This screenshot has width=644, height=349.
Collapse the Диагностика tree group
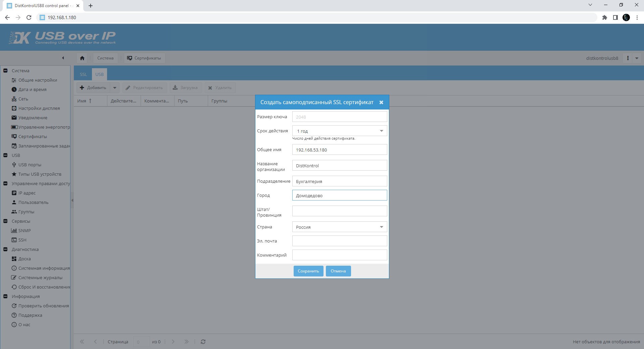pyautogui.click(x=5, y=249)
